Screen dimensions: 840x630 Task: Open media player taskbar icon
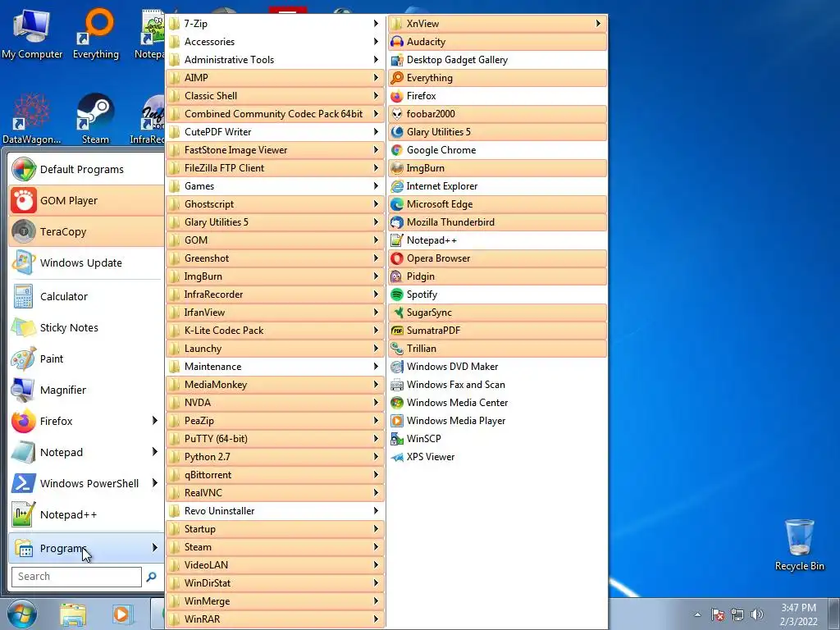[x=121, y=614]
